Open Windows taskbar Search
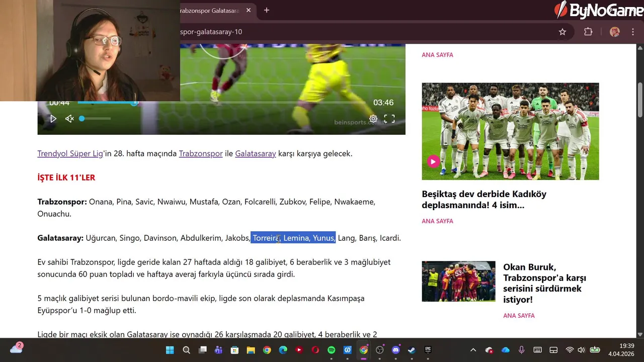This screenshot has width=644, height=362. [x=186, y=350]
